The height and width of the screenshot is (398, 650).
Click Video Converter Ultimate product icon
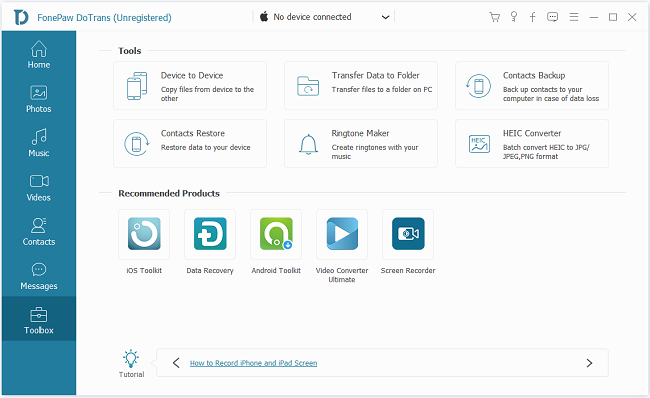pos(342,234)
